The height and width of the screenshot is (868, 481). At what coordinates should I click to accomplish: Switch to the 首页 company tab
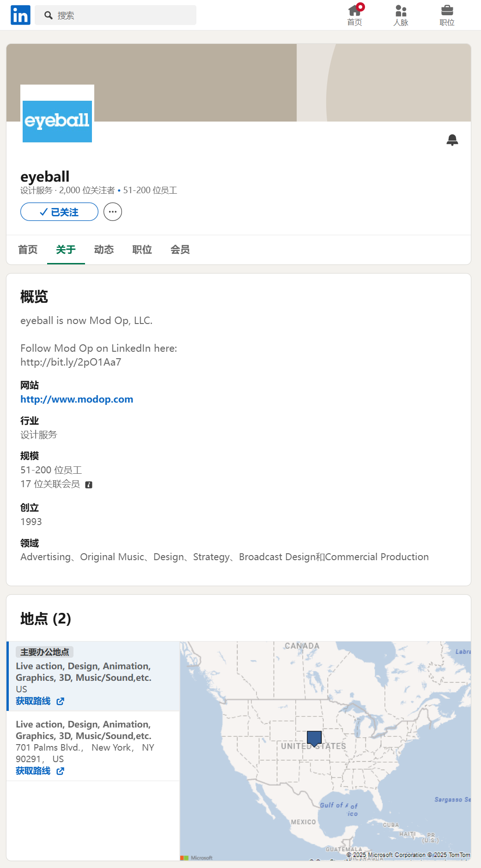[x=28, y=250]
